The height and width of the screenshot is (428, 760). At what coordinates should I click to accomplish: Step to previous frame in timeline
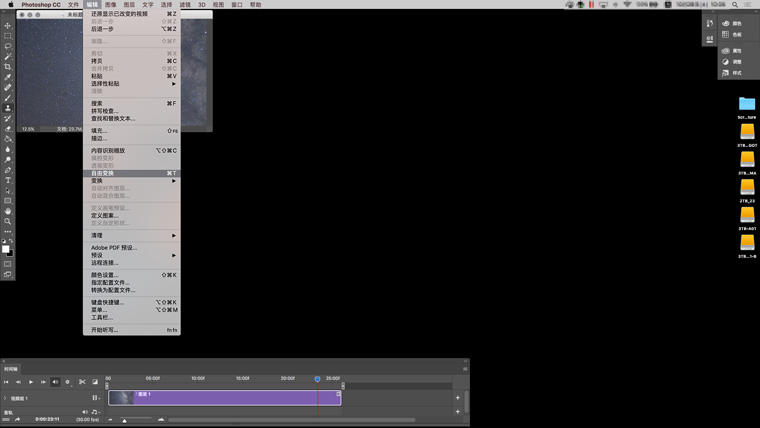pyautogui.click(x=18, y=382)
